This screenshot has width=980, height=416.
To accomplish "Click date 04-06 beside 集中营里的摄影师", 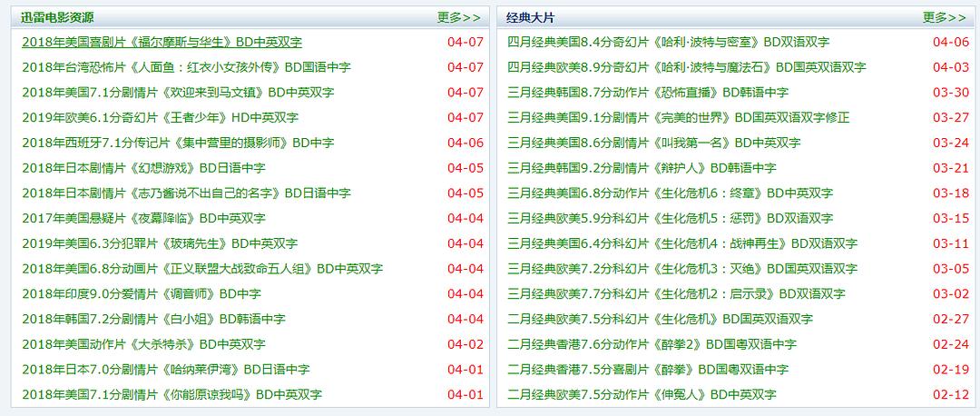I will 465,143.
